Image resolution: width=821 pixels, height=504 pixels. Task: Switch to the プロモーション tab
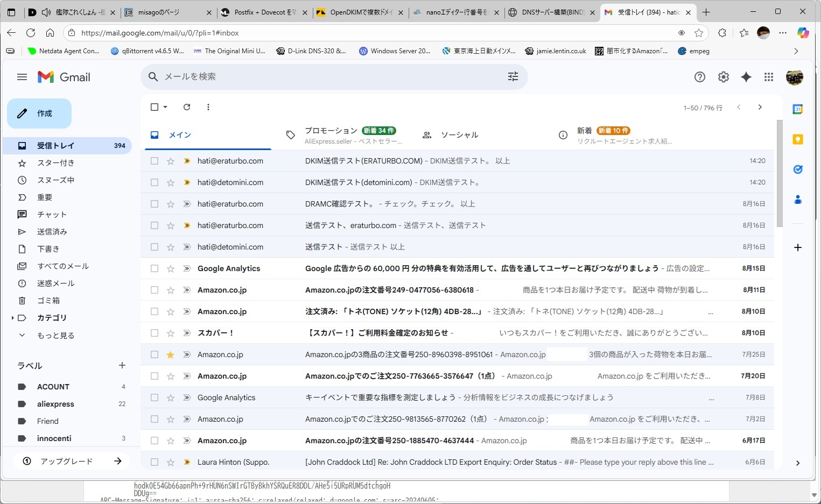[345, 135]
